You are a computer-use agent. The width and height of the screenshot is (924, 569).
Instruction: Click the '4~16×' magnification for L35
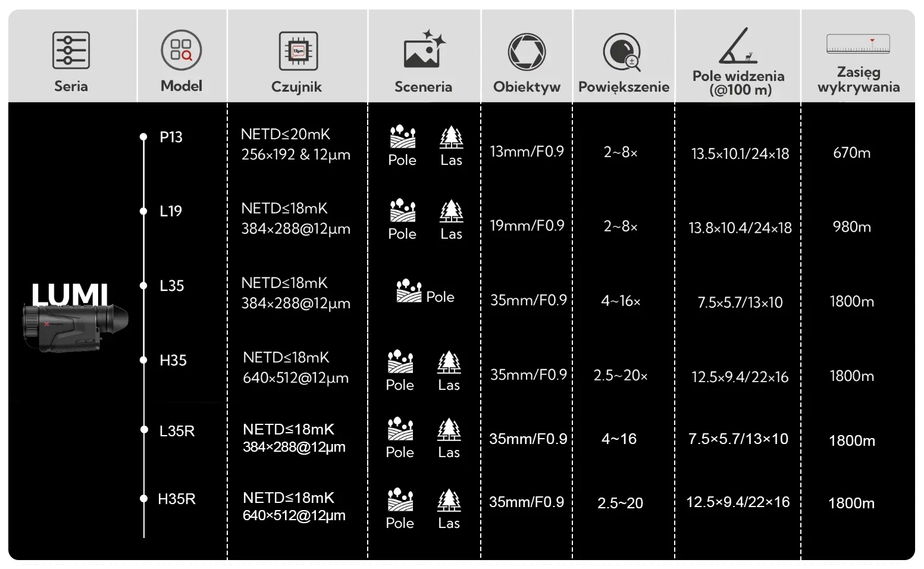pyautogui.click(x=621, y=301)
